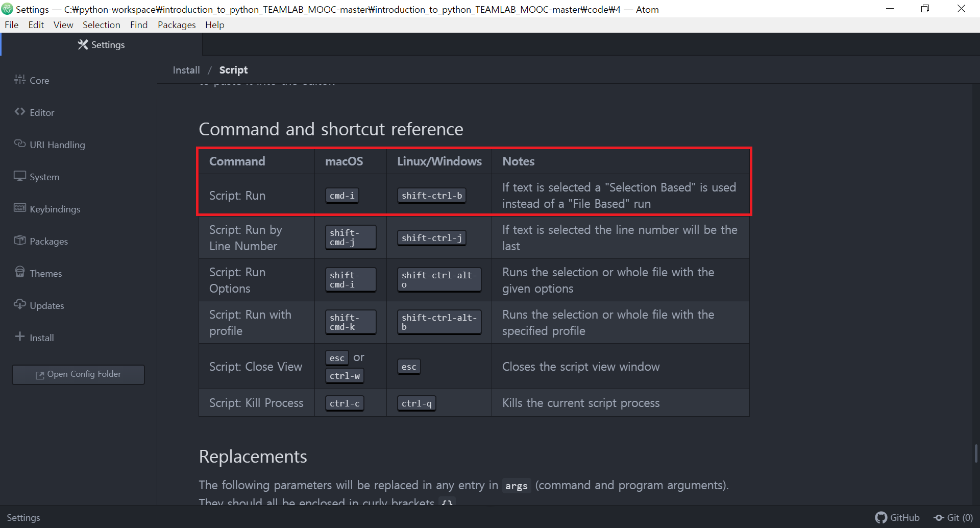Open the Edit menu
The height and width of the screenshot is (528, 980).
36,25
